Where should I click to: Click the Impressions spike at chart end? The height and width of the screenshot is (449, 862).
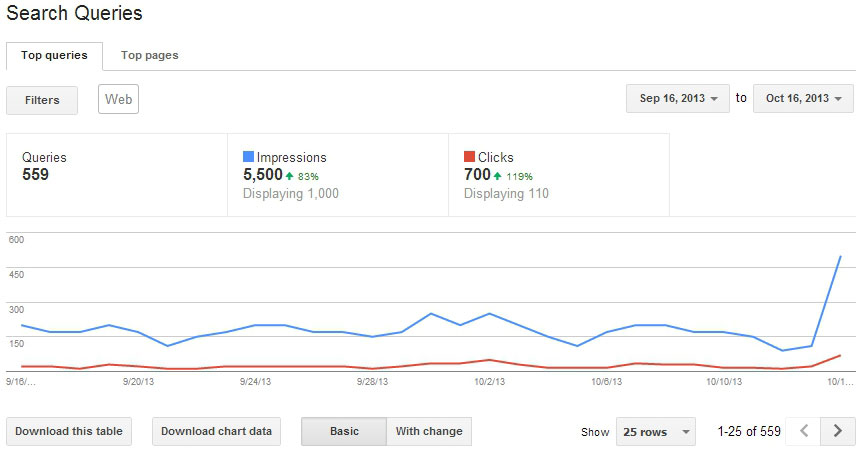click(840, 257)
